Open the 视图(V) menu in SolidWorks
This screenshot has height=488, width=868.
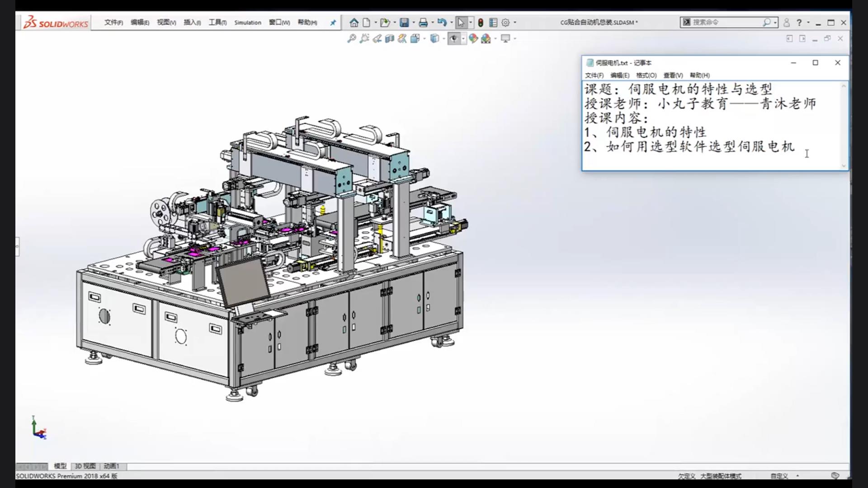coord(166,23)
